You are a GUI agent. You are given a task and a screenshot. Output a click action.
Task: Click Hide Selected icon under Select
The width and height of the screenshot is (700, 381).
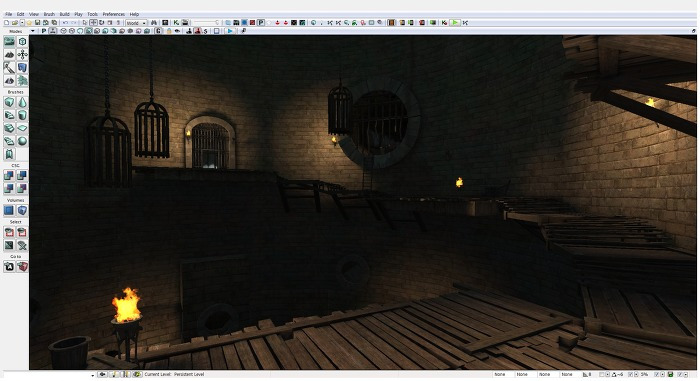coord(22,232)
